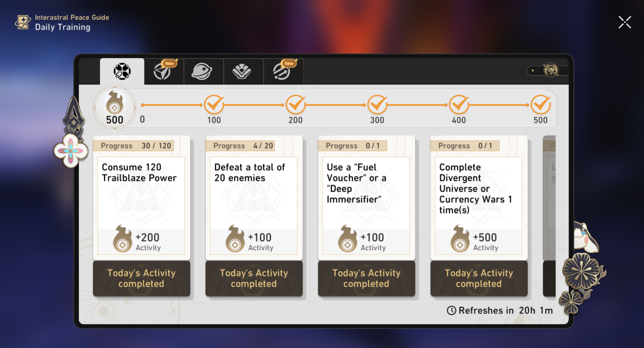Image resolution: width=644 pixels, height=348 pixels.
Task: Click the Progress 0 / 1 label on Divergent Universe card
Action: pyautogui.click(x=465, y=146)
